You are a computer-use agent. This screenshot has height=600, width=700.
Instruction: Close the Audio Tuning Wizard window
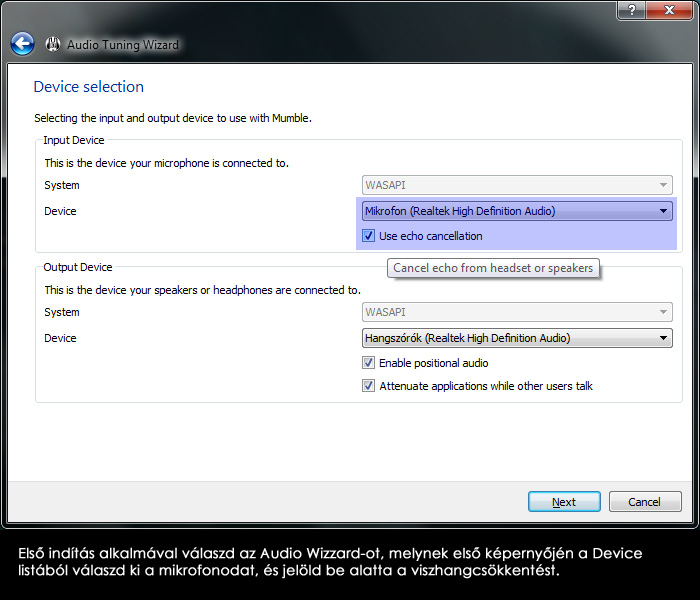coord(668,10)
